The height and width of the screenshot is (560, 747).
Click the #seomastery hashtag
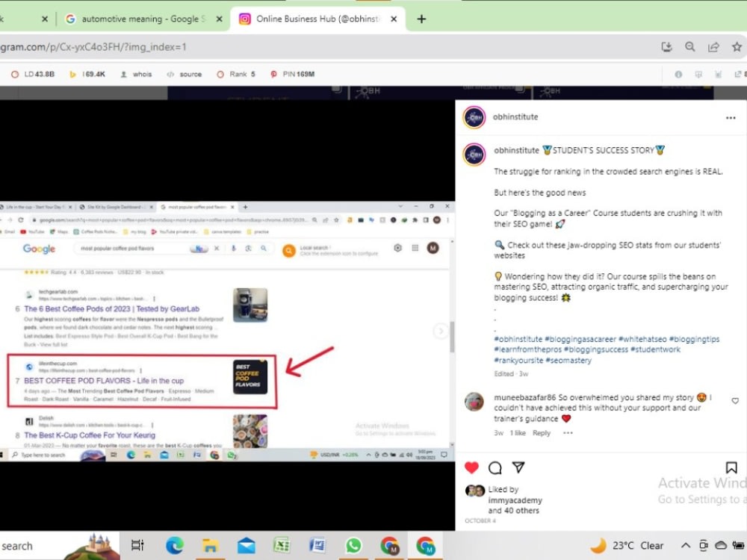point(568,361)
